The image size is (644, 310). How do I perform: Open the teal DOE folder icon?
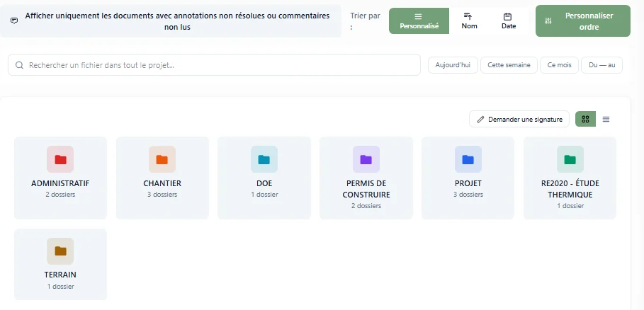click(x=264, y=159)
